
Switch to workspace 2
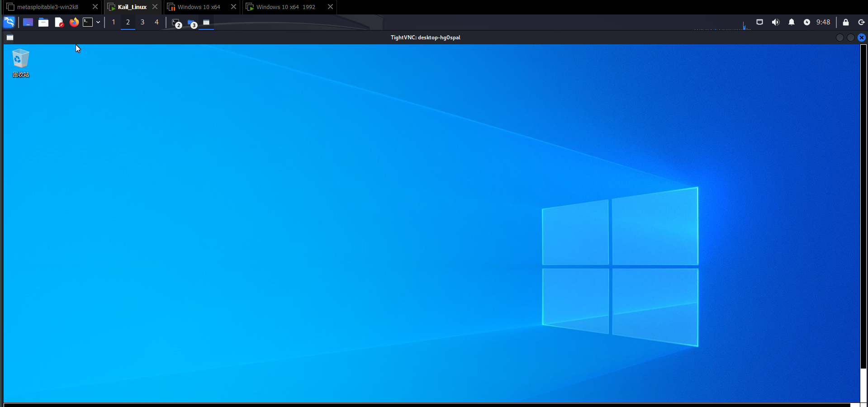click(128, 22)
